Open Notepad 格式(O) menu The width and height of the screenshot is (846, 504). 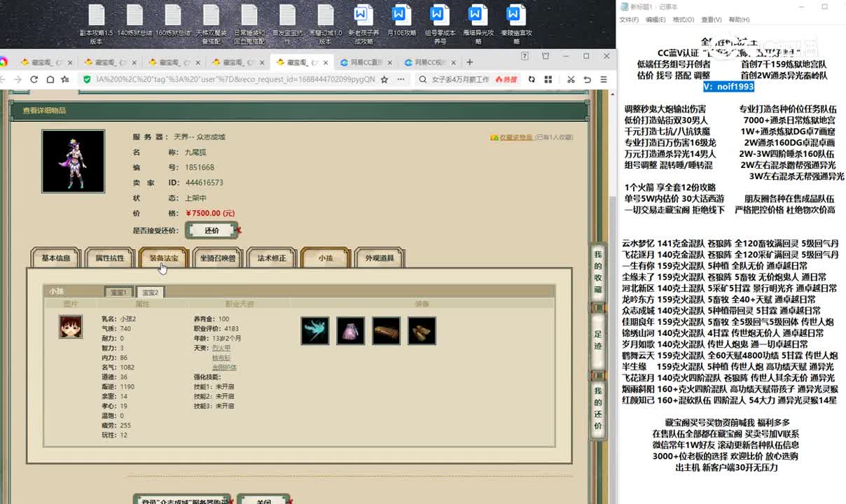tap(683, 20)
